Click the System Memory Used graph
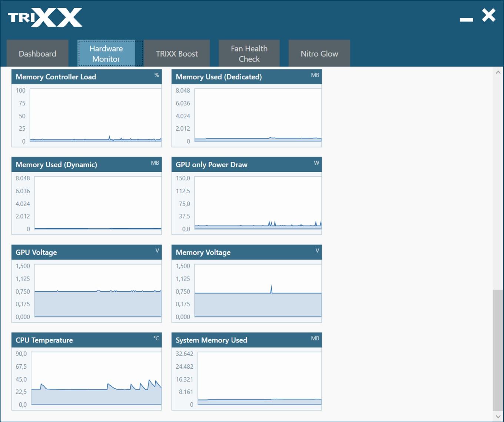Screen dimensions: 504x422 [259, 378]
